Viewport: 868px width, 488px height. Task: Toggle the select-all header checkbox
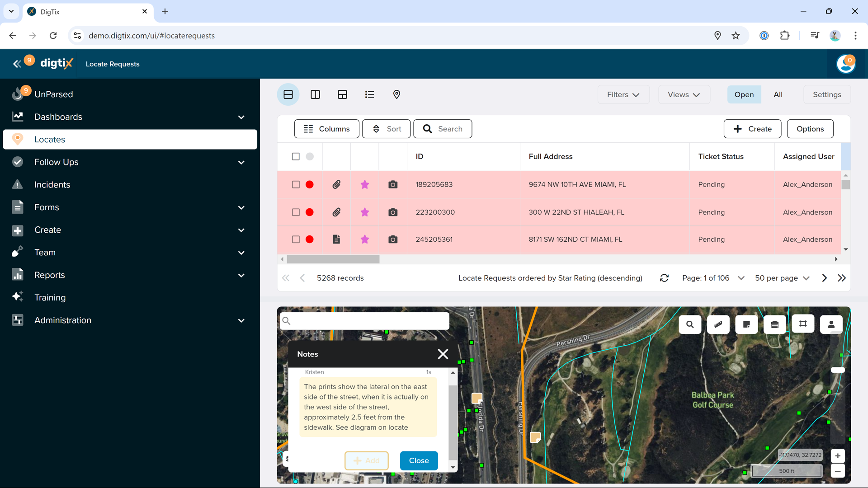(296, 156)
